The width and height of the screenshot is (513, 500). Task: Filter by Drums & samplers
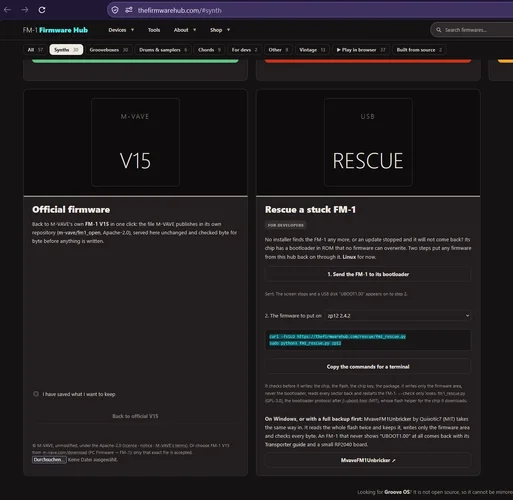(x=163, y=50)
